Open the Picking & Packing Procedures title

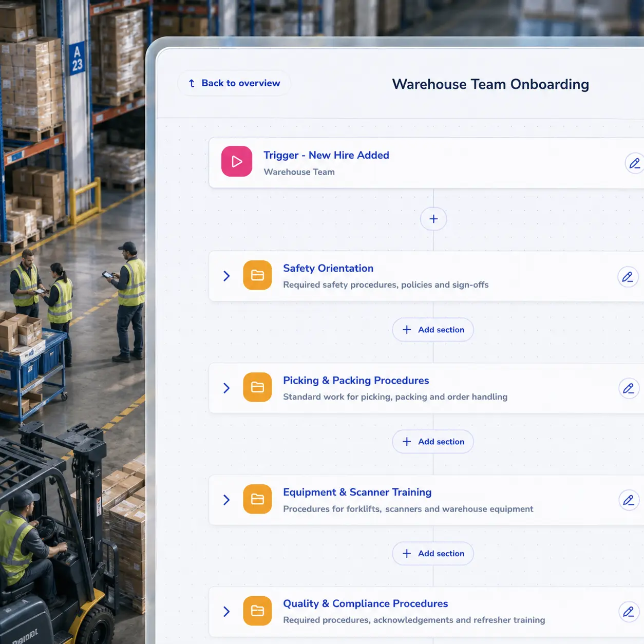(356, 381)
